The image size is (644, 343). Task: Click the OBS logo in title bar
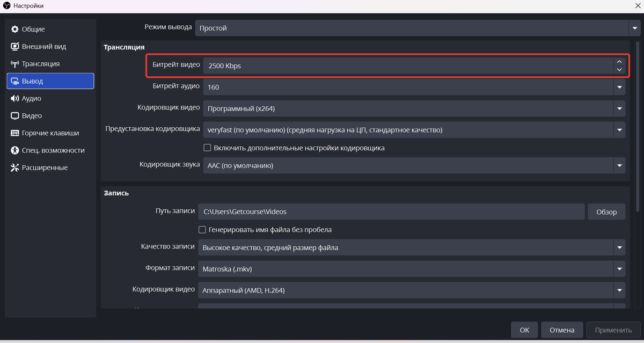[6, 5]
